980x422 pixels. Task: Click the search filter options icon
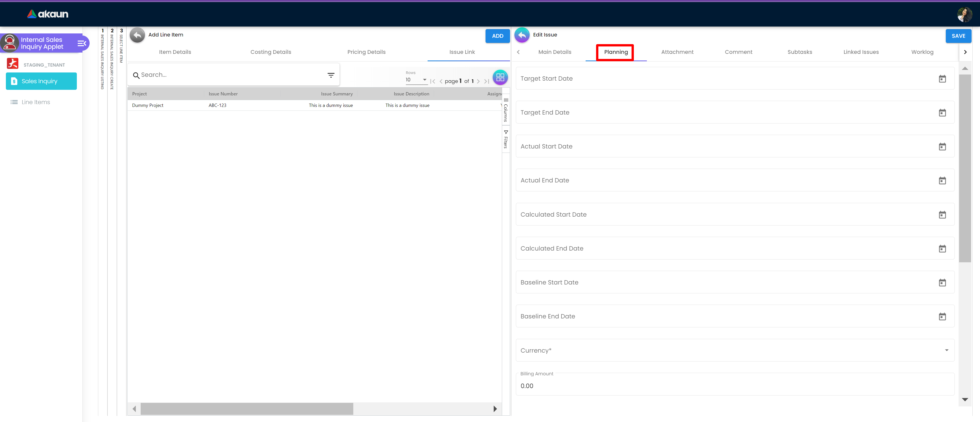pos(331,75)
